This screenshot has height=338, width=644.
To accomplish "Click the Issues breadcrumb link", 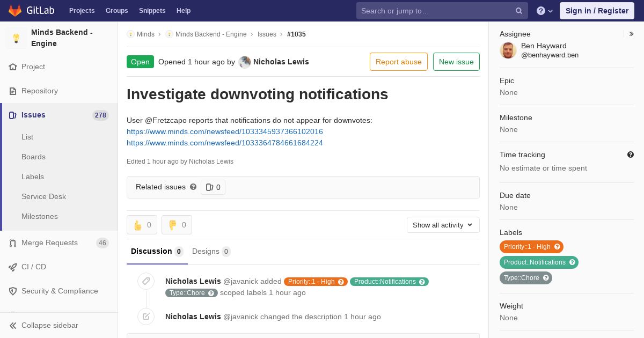I will tap(267, 34).
